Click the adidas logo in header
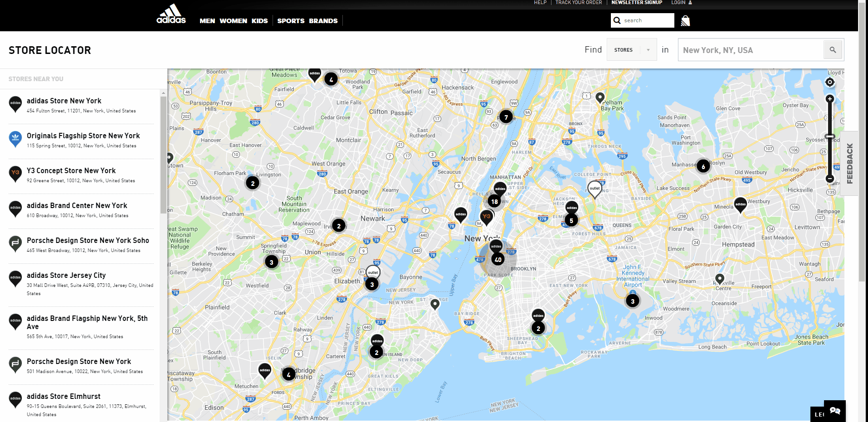The width and height of the screenshot is (868, 422). click(171, 14)
